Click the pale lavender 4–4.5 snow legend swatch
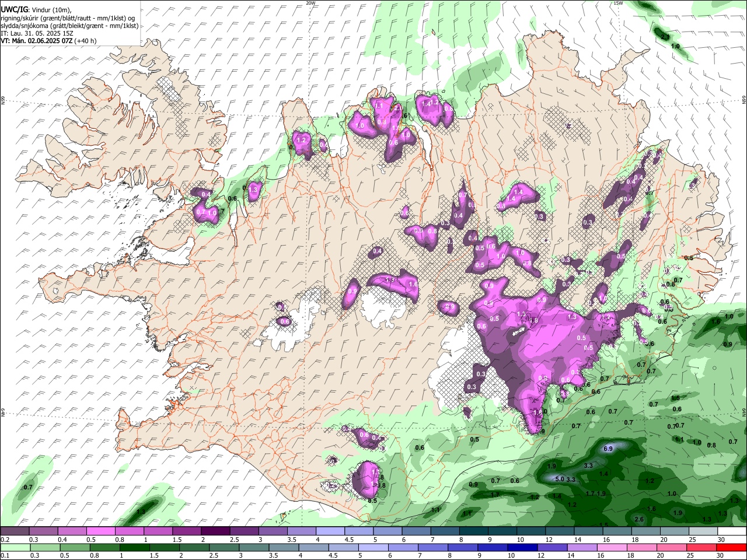 [x=330, y=531]
